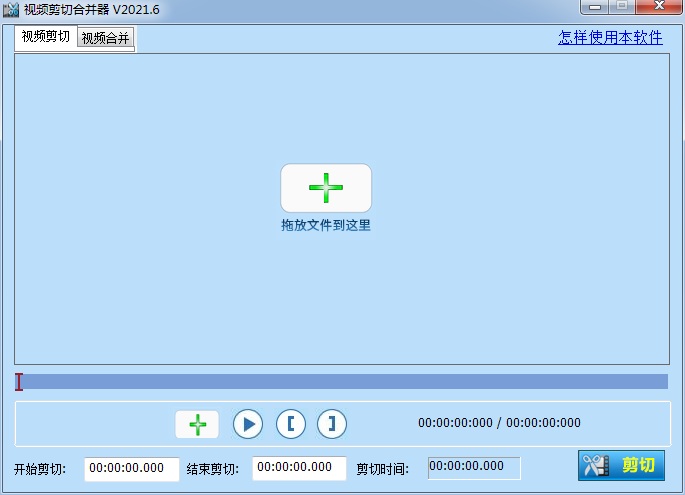This screenshot has width=685, height=495.
Task: Click the 拖放文件到这里 label
Action: 326,225
